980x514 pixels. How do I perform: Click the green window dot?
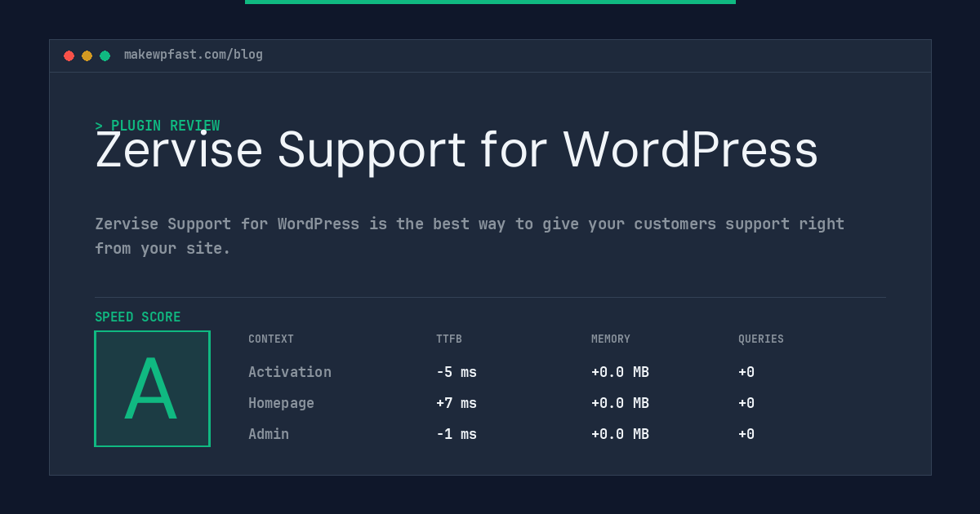tap(105, 55)
